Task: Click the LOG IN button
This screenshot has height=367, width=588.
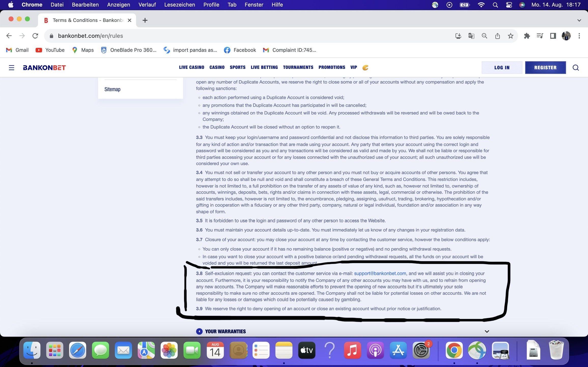Action: (502, 68)
